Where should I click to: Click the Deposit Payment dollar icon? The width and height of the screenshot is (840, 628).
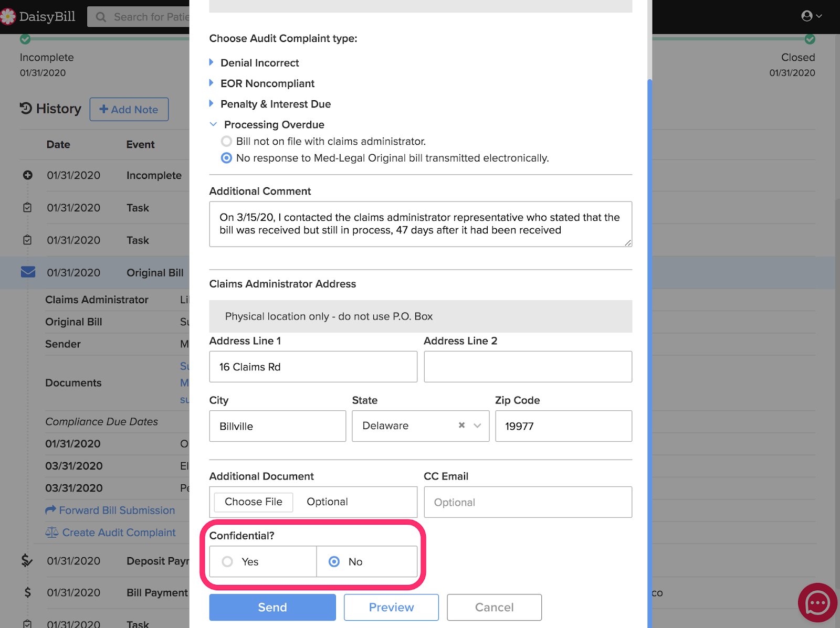pos(27,560)
